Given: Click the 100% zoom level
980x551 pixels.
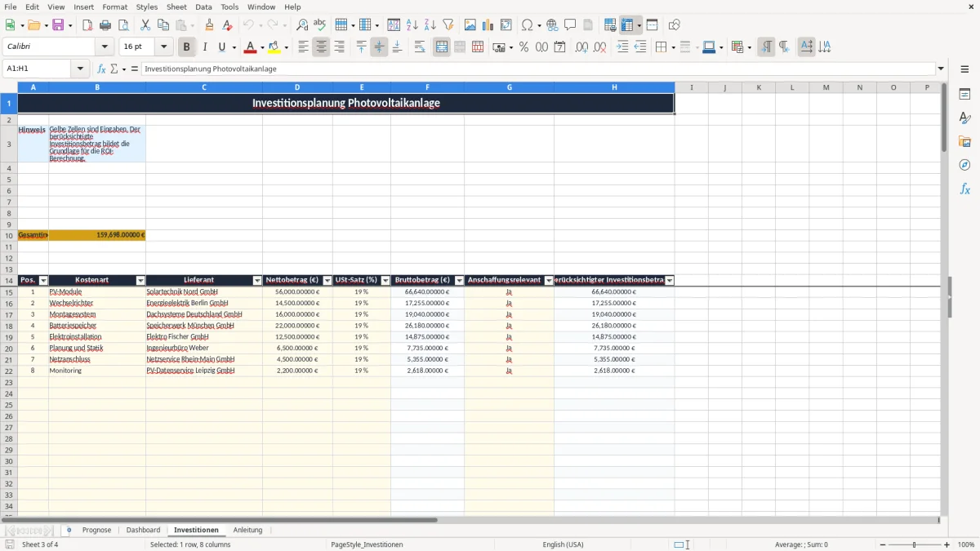Looking at the screenshot, I should click(x=966, y=544).
